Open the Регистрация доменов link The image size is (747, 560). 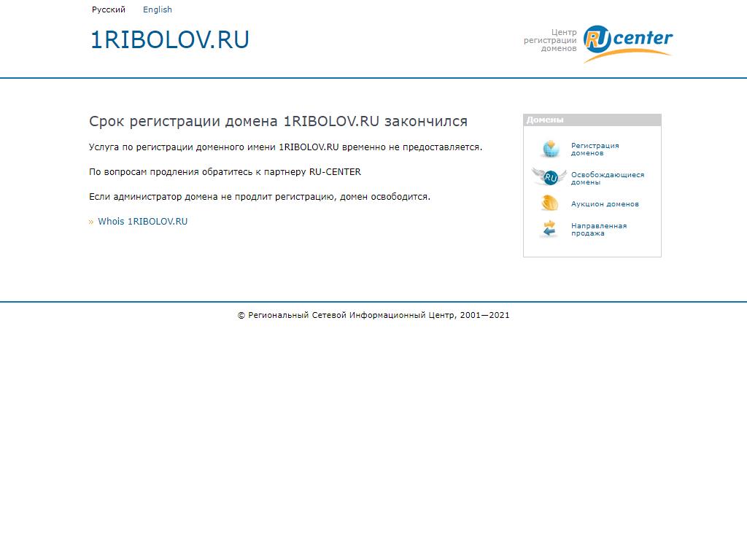[595, 149]
